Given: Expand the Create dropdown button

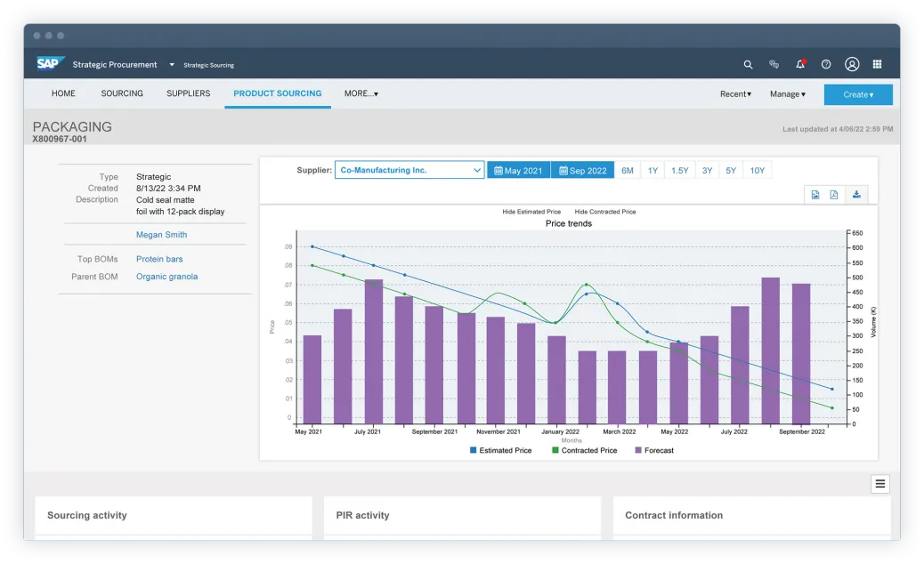Looking at the screenshot, I should point(858,94).
